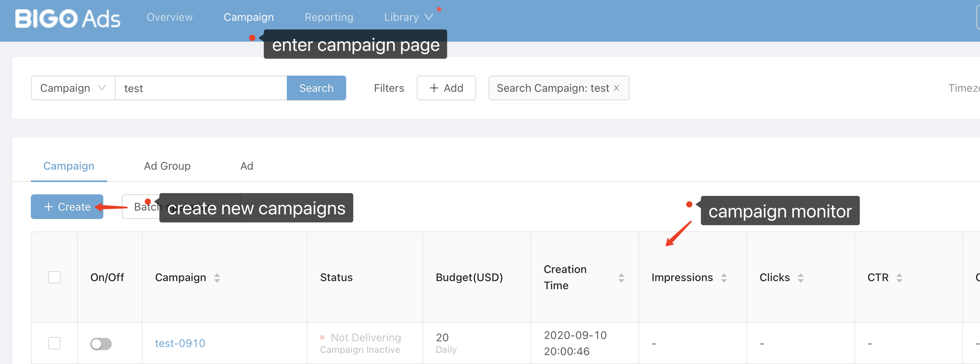The height and width of the screenshot is (364, 980).
Task: Click the plus Add filter button
Action: click(446, 88)
